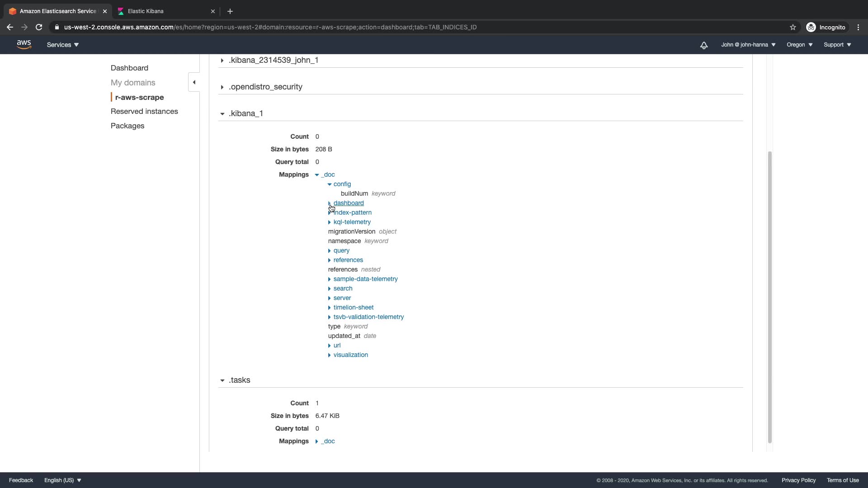The image size is (868, 488).
Task: Collapse the left sidebar arrow
Action: pyautogui.click(x=194, y=82)
